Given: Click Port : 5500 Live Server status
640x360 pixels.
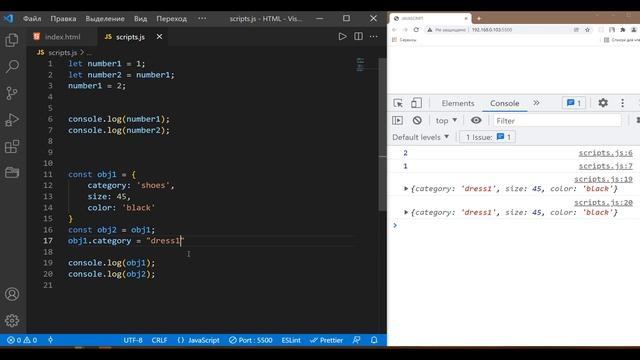Looking at the screenshot, I should pyautogui.click(x=250, y=340).
